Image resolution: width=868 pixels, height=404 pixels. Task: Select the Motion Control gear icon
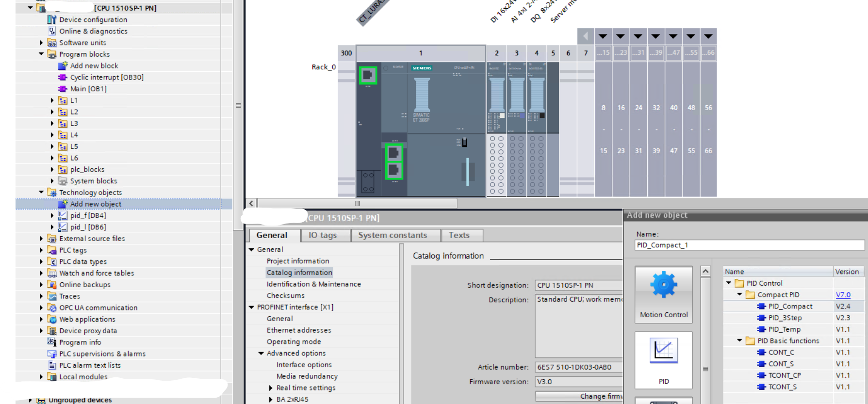663,285
